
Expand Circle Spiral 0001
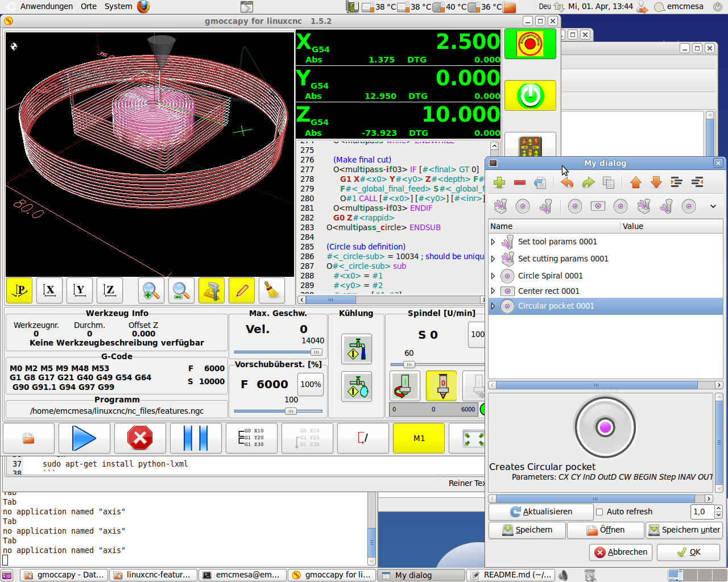pos(493,276)
